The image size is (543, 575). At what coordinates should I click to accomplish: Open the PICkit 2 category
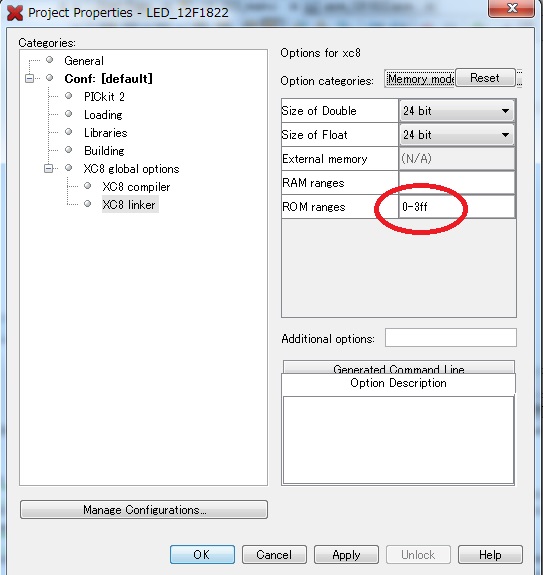click(104, 97)
